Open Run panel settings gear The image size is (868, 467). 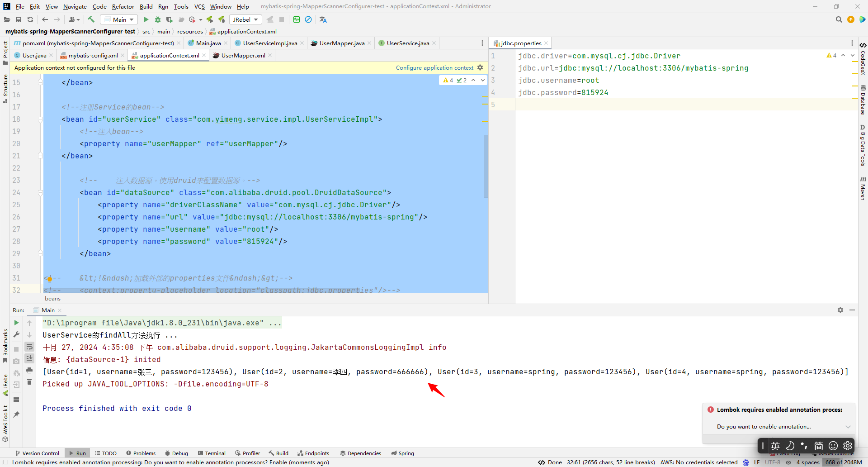[840, 310]
